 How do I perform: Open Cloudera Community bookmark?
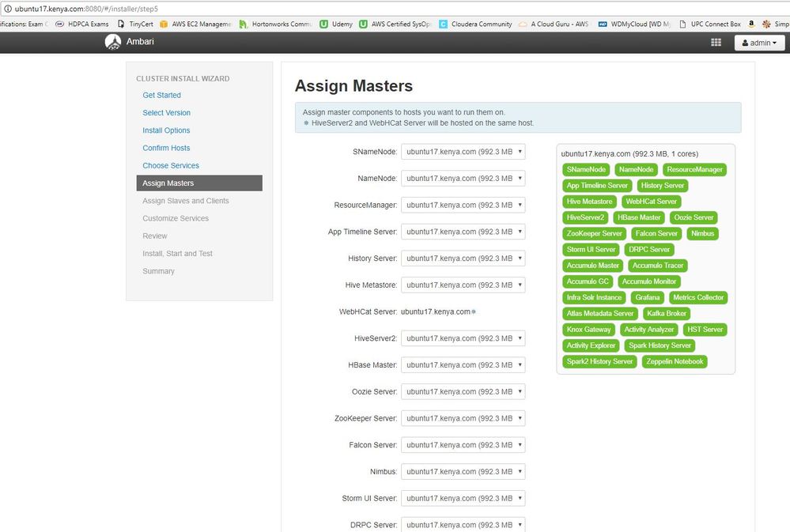475,24
